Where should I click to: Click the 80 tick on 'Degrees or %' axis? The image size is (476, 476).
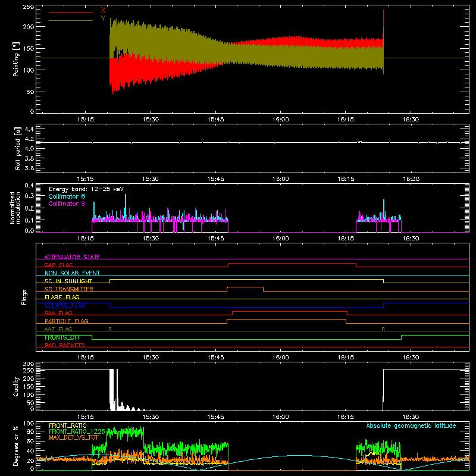coord(30,431)
